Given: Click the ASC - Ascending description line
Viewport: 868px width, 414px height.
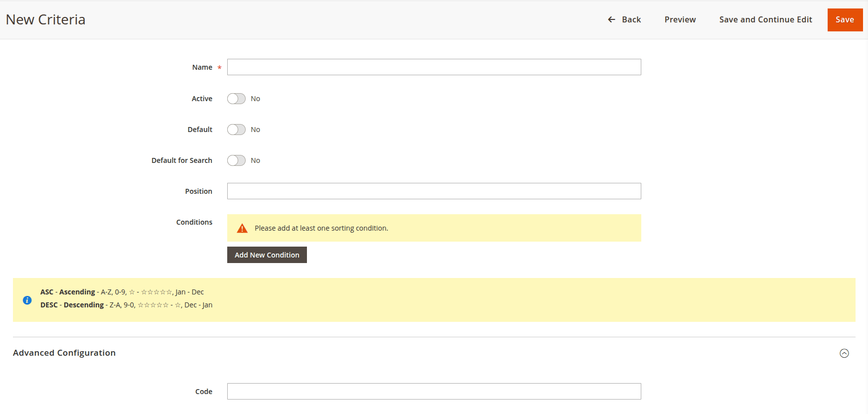Looking at the screenshot, I should click(x=122, y=292).
